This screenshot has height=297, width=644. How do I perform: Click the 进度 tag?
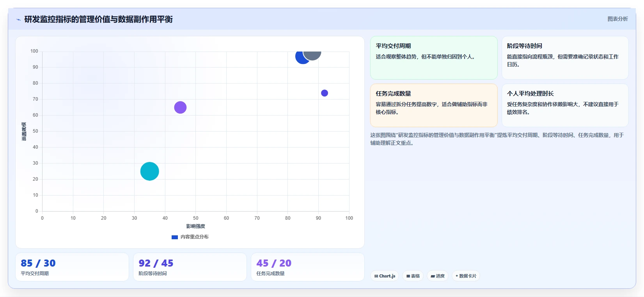pos(437,276)
